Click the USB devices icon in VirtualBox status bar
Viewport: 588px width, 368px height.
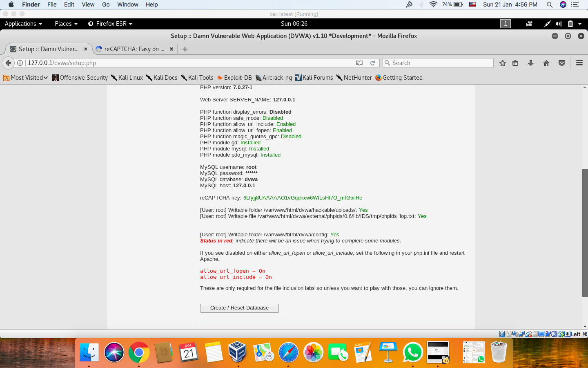click(529, 334)
